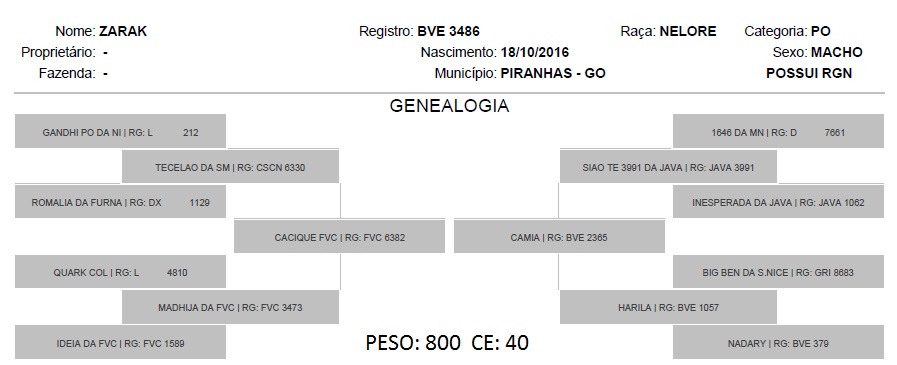
Task: Click the 1646 DA MN ancestor box
Action: coord(778,132)
